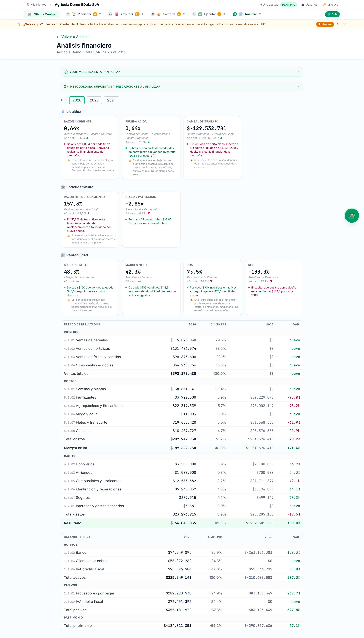This screenshot has height=638, width=364.
Task: Click green up arrow in Capital de trabajo card
Action: point(221,138)
